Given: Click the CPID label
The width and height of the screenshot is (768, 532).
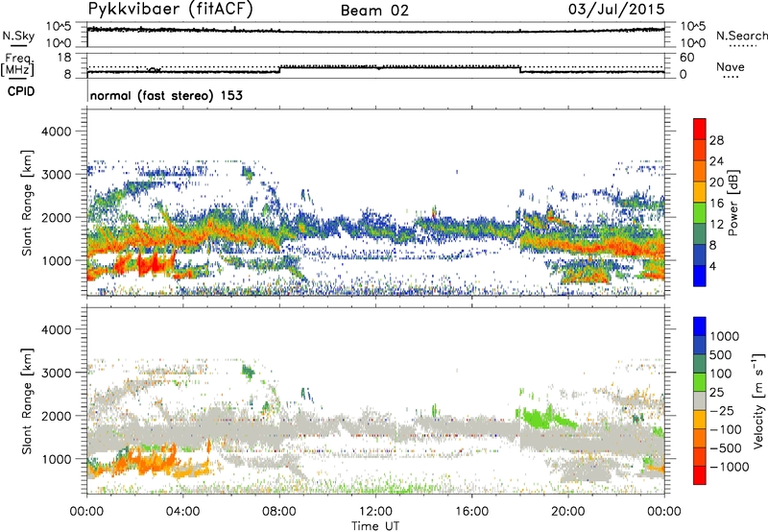Looking at the screenshot, I should 21,91.
